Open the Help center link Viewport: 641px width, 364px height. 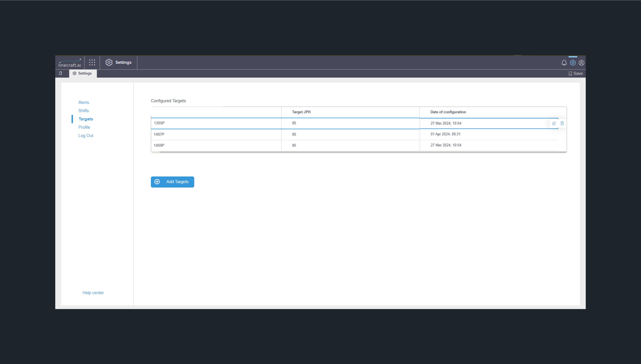click(x=93, y=293)
